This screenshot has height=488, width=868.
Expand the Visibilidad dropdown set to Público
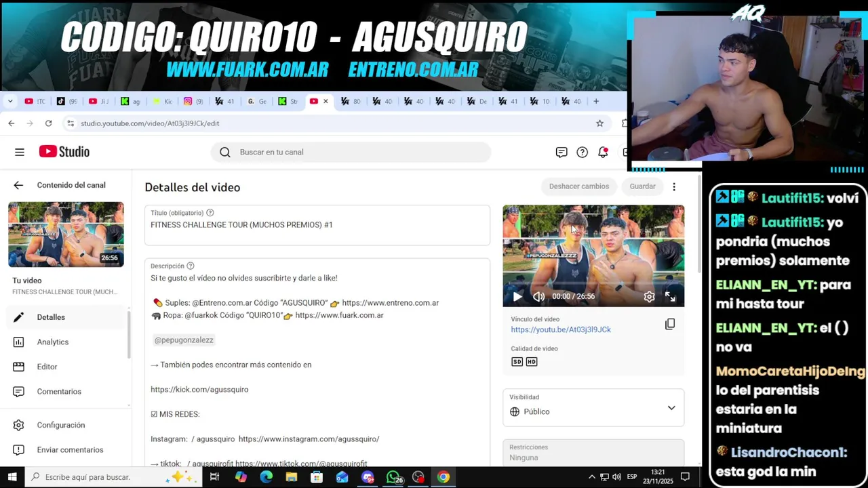(x=593, y=408)
